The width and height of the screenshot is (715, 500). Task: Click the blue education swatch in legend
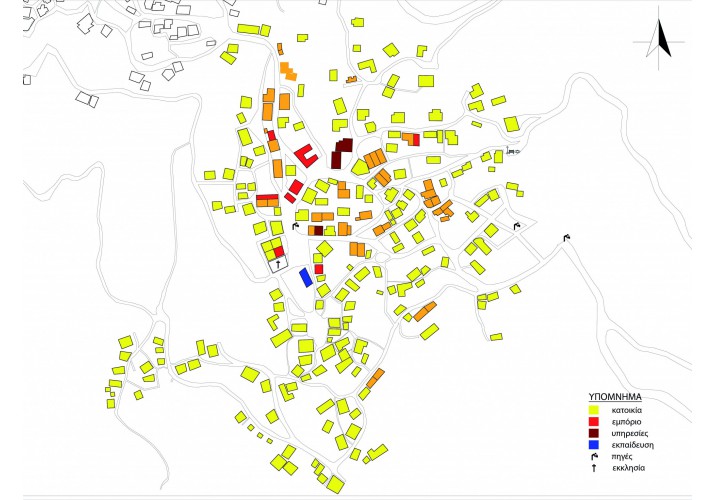[x=594, y=445]
